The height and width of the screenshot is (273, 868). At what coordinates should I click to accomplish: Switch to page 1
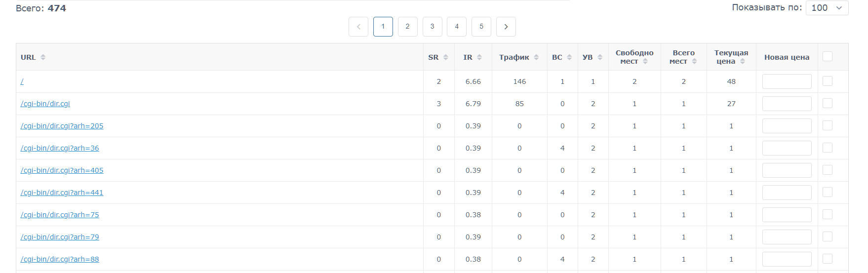point(383,27)
